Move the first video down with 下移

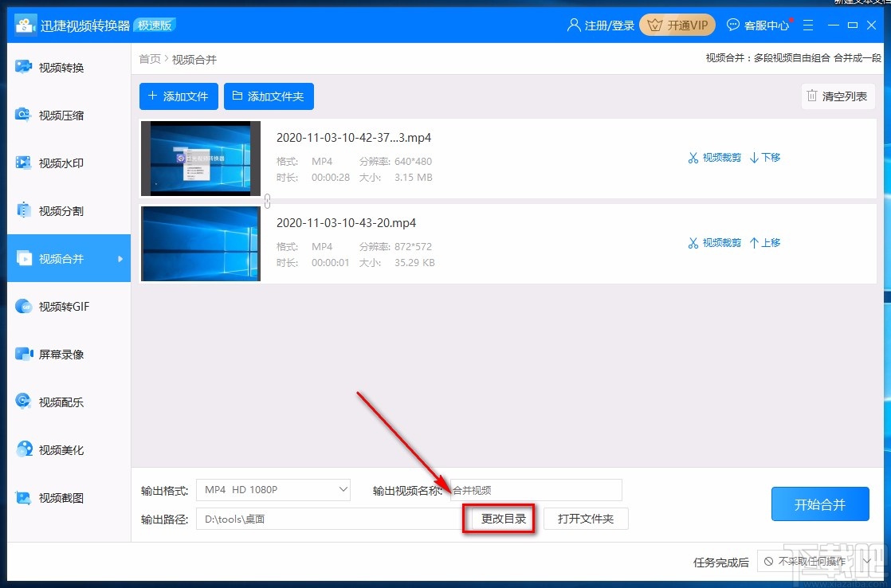(x=765, y=158)
